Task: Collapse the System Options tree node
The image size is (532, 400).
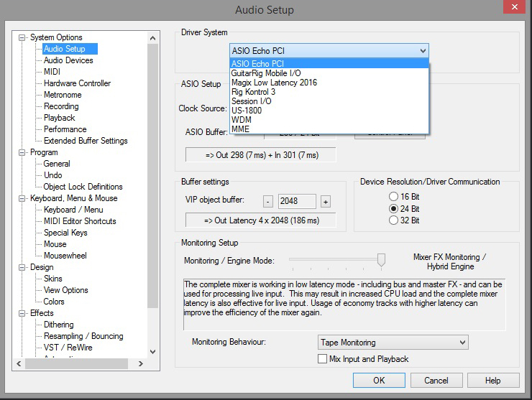Action: pyautogui.click(x=22, y=37)
